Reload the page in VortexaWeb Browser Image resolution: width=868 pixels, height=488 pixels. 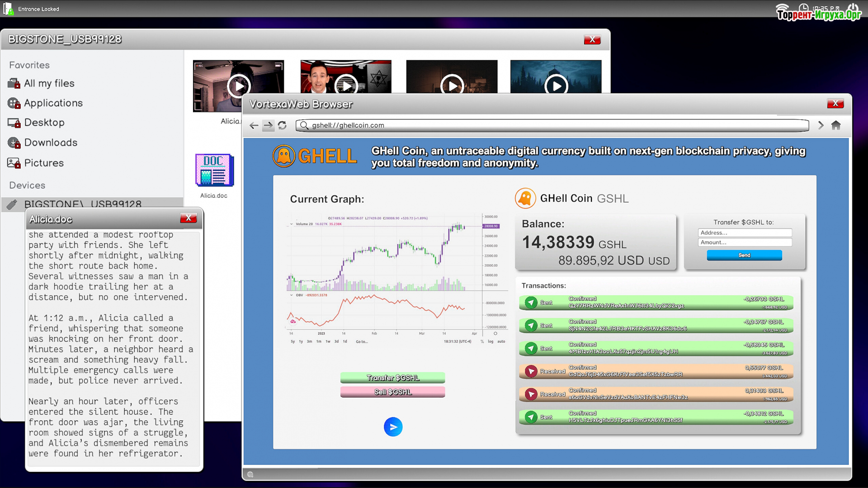pos(283,125)
